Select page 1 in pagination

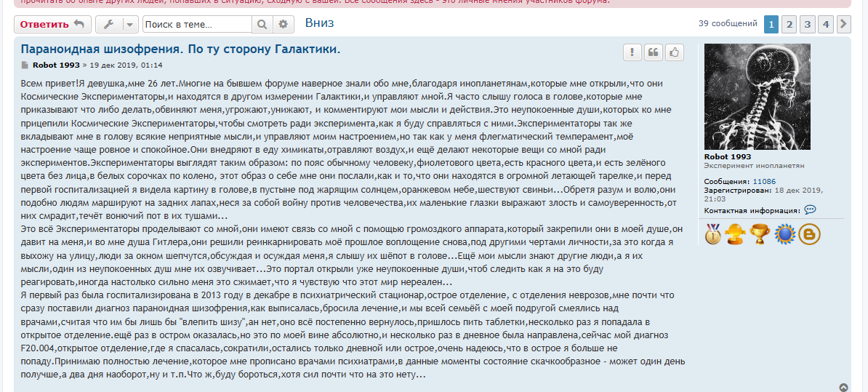click(x=771, y=24)
